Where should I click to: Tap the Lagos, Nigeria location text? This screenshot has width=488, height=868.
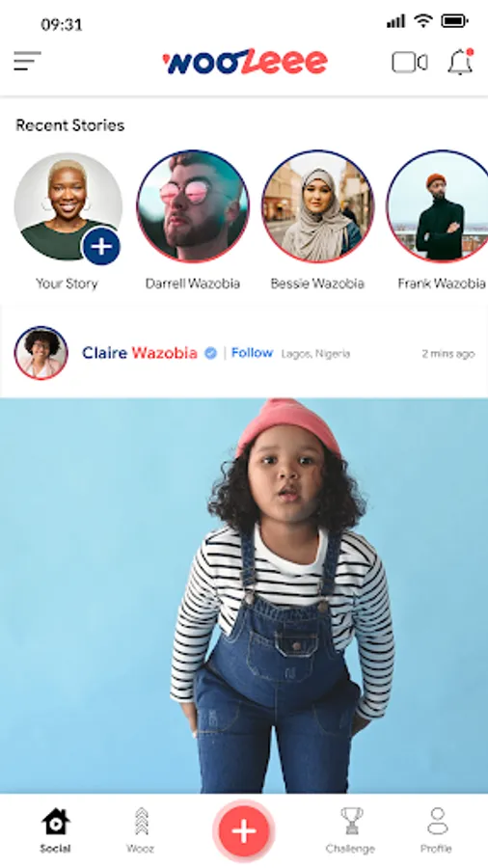(315, 354)
